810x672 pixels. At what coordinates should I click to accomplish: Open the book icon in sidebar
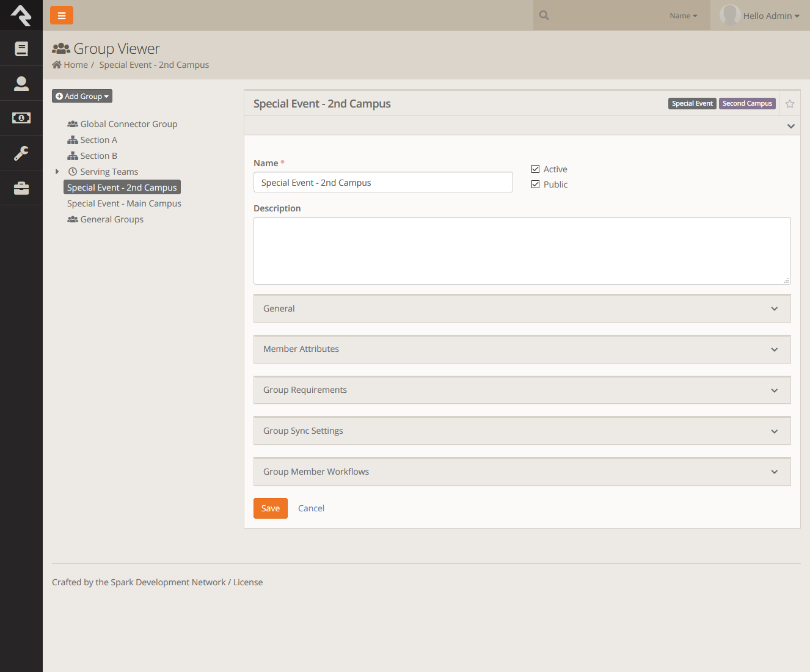(21, 49)
